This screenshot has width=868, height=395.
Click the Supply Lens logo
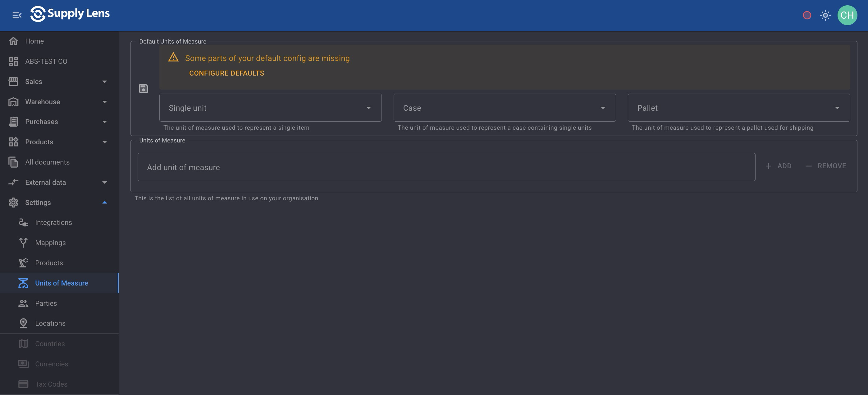70,14
